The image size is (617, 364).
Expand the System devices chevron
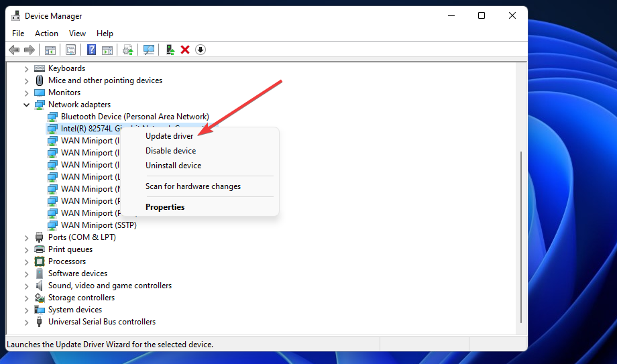point(26,310)
